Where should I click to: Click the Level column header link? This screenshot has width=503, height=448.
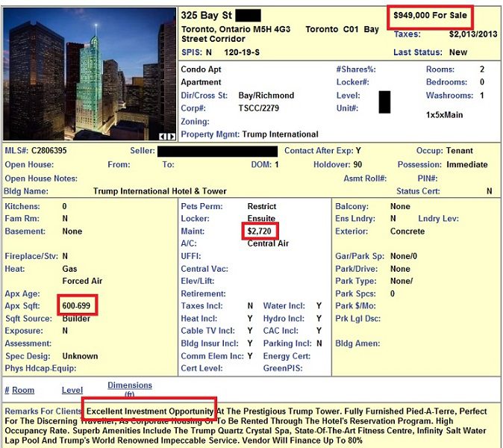(x=72, y=390)
